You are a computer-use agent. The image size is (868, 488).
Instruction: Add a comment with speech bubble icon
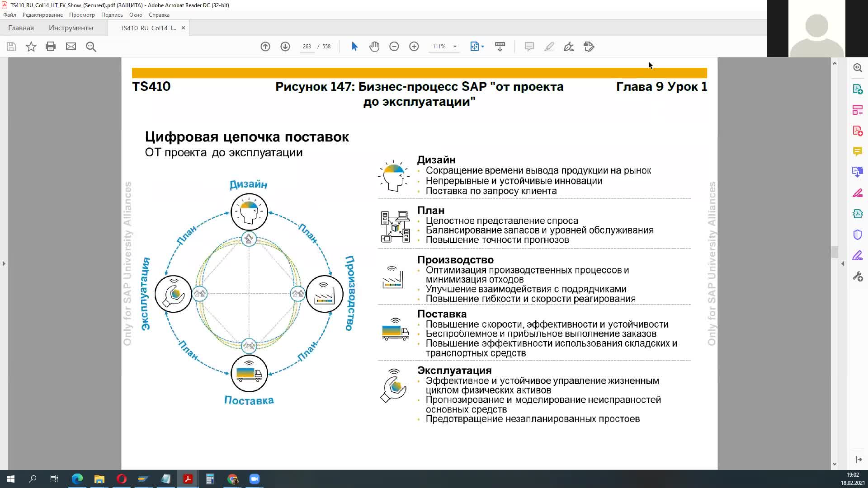pos(529,47)
